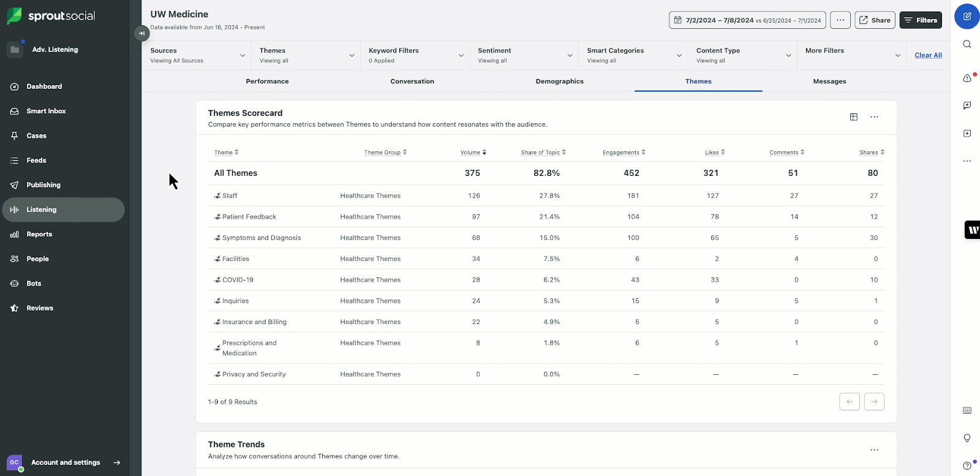Click the COVID-19 theme label
The width and height of the screenshot is (980, 476).
coord(238,279)
